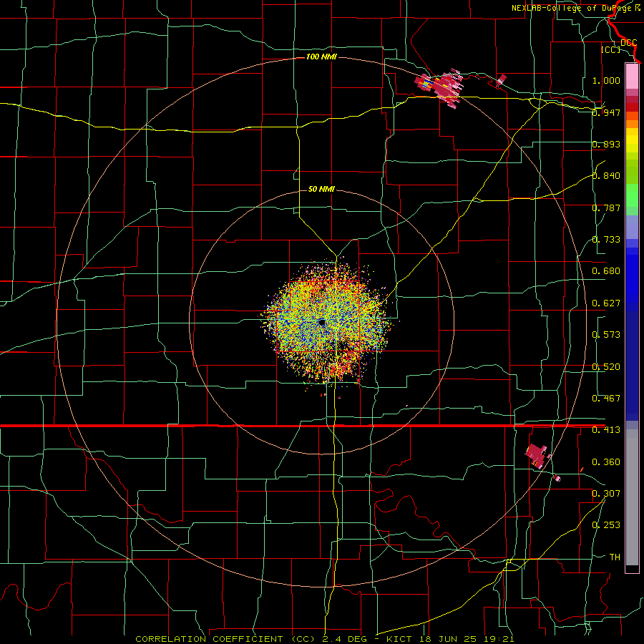Select the 0.360 legend value
Image resolution: width=644 pixels, height=644 pixels.
pyautogui.click(x=606, y=462)
